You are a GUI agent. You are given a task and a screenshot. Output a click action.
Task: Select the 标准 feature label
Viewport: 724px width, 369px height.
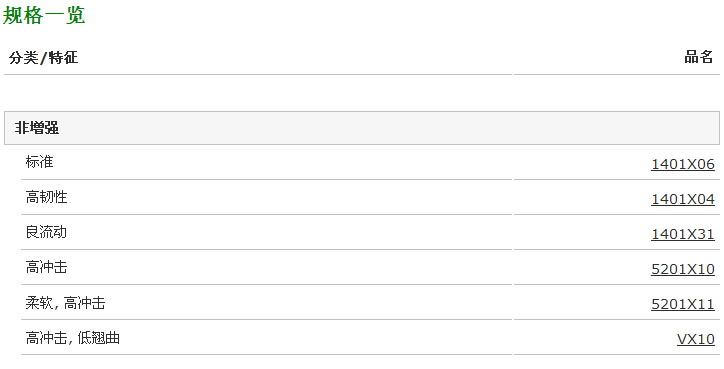click(39, 162)
